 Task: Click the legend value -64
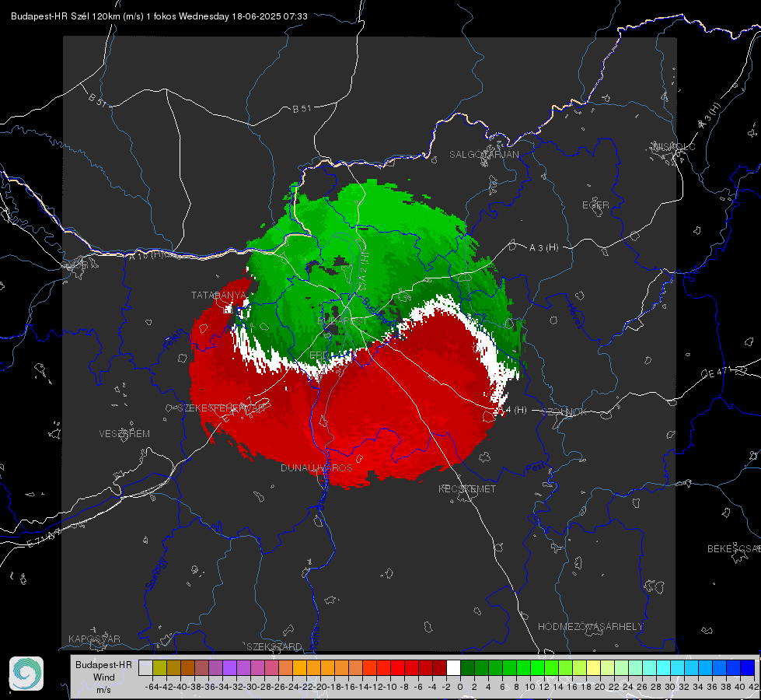pos(152,687)
